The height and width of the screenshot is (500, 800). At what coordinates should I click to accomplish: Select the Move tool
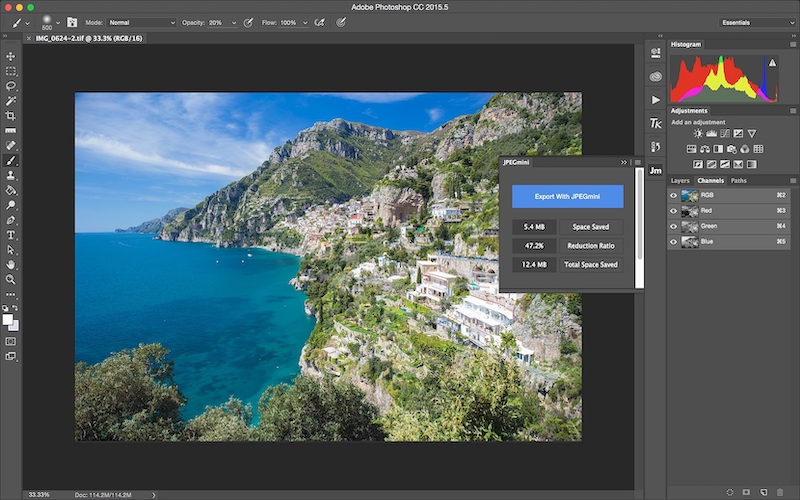11,57
